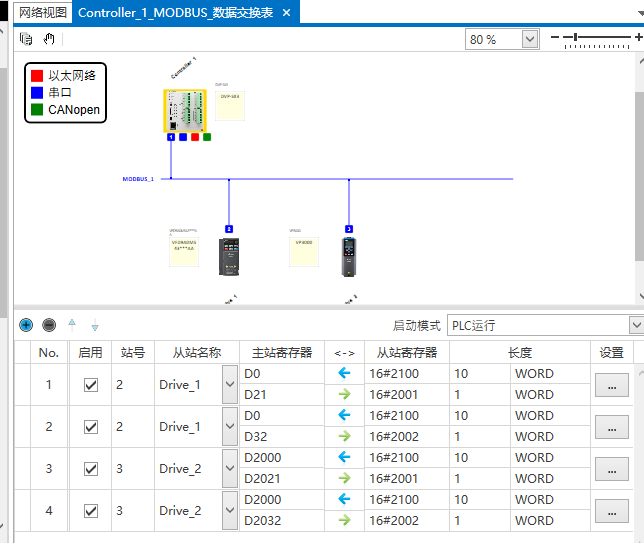Select the Controller_1 PLC device image

[x=185, y=111]
